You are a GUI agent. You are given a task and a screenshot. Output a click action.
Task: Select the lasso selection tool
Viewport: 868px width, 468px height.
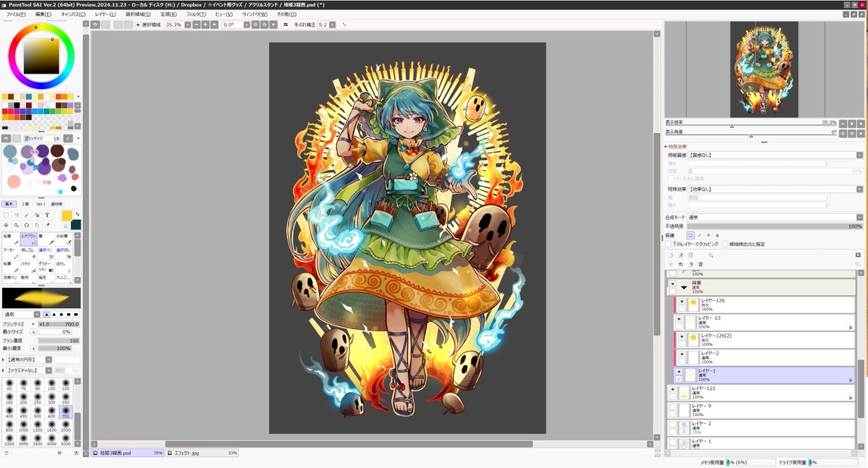click(17, 215)
